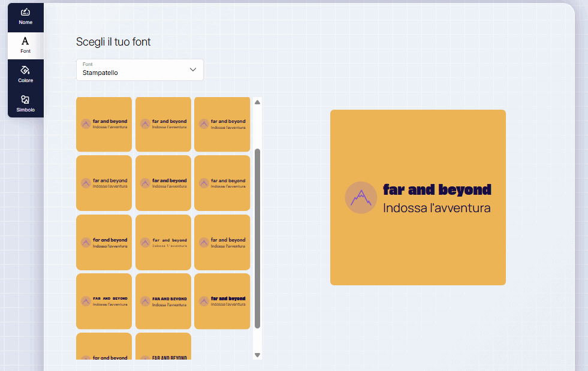Select the widely letter-spaced far and beyond preview

pyautogui.click(x=163, y=242)
